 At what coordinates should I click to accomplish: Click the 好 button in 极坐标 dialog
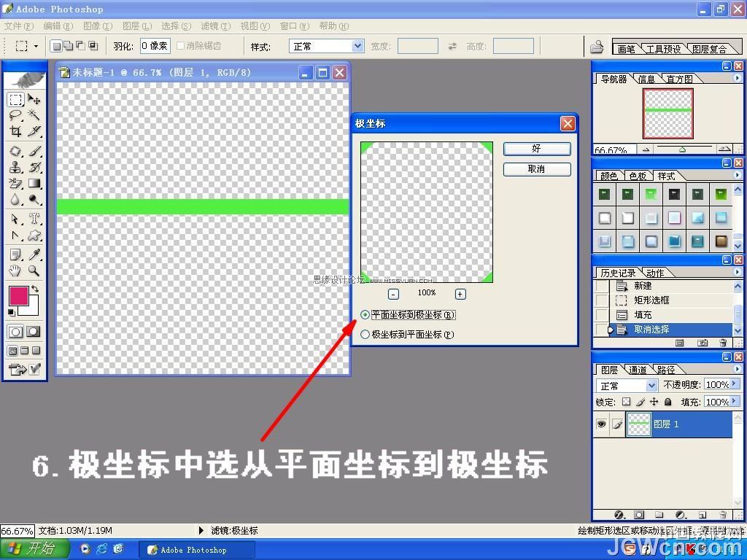537,149
